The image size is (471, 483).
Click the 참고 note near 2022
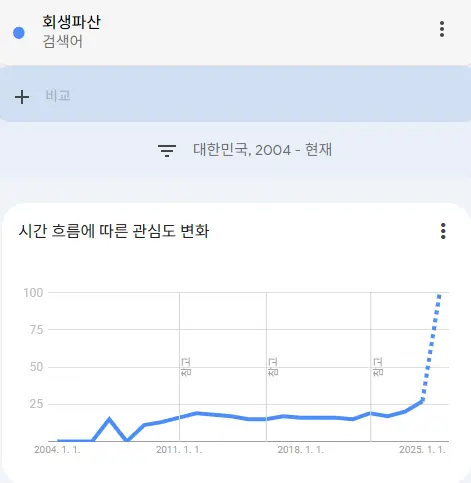point(378,366)
